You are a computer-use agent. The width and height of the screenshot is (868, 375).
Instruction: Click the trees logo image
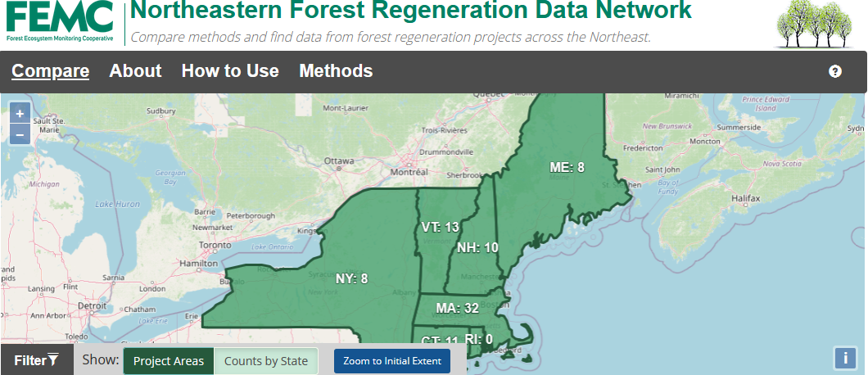point(816,25)
